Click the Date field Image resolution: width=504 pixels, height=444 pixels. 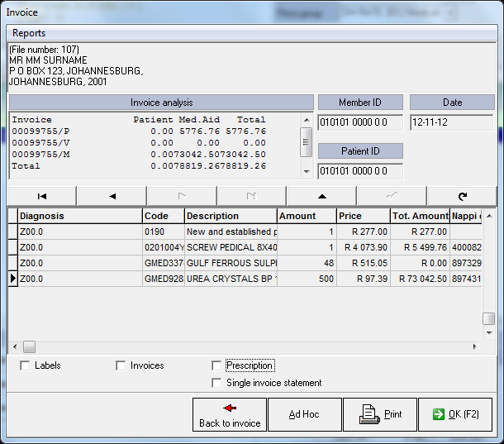(451, 122)
